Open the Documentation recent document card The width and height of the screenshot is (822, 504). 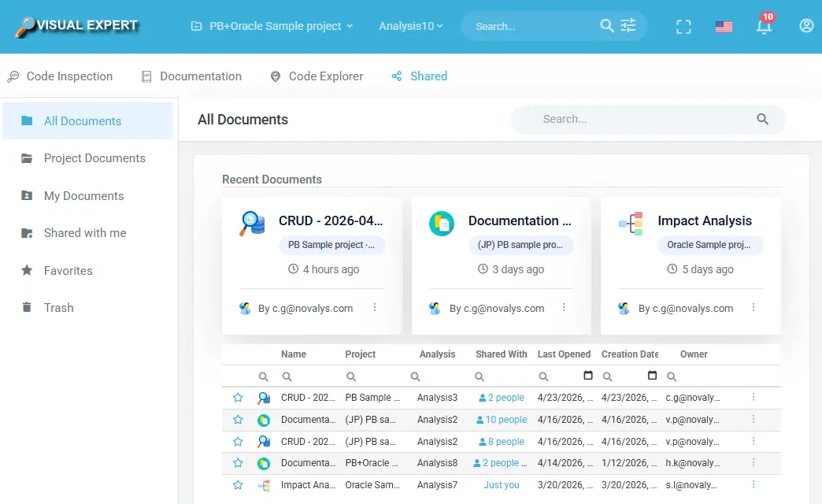(502, 266)
